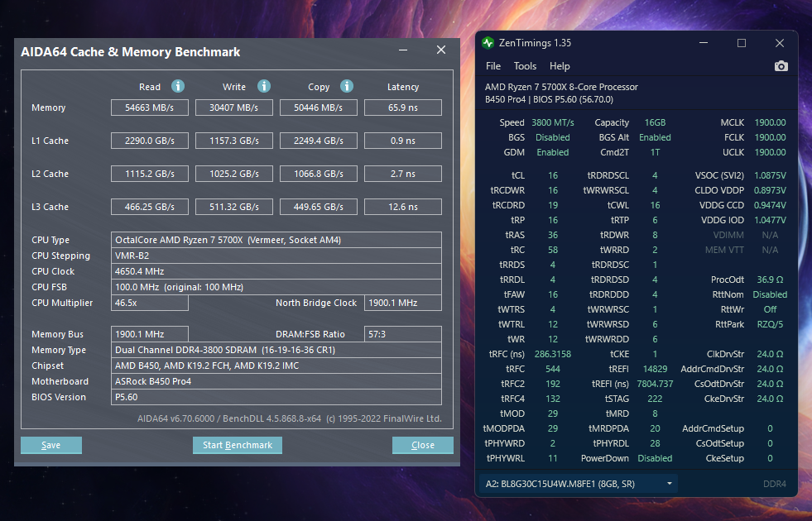Image resolution: width=812 pixels, height=521 pixels.
Task: Click the DRAM:FSB Ratio 57:3 field
Action: (x=403, y=334)
